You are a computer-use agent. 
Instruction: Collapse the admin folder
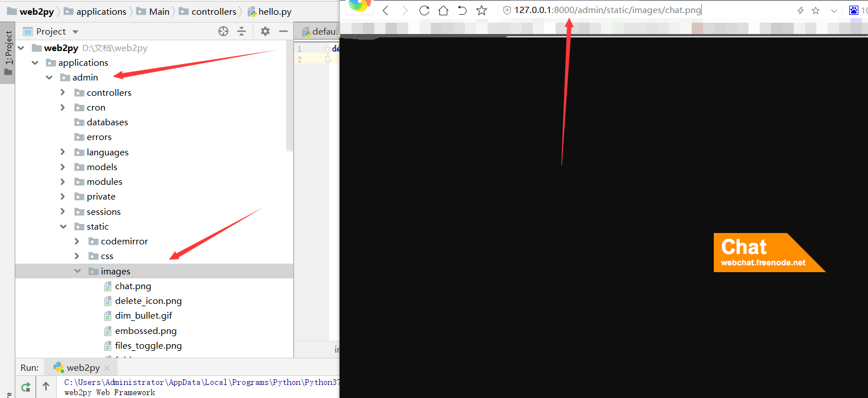pyautogui.click(x=49, y=78)
